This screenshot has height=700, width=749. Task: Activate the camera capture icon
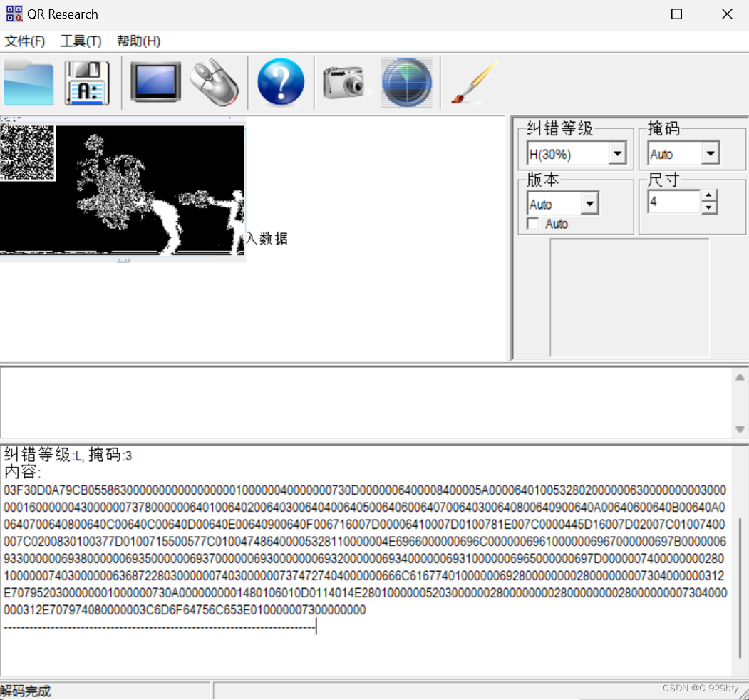tap(346, 83)
